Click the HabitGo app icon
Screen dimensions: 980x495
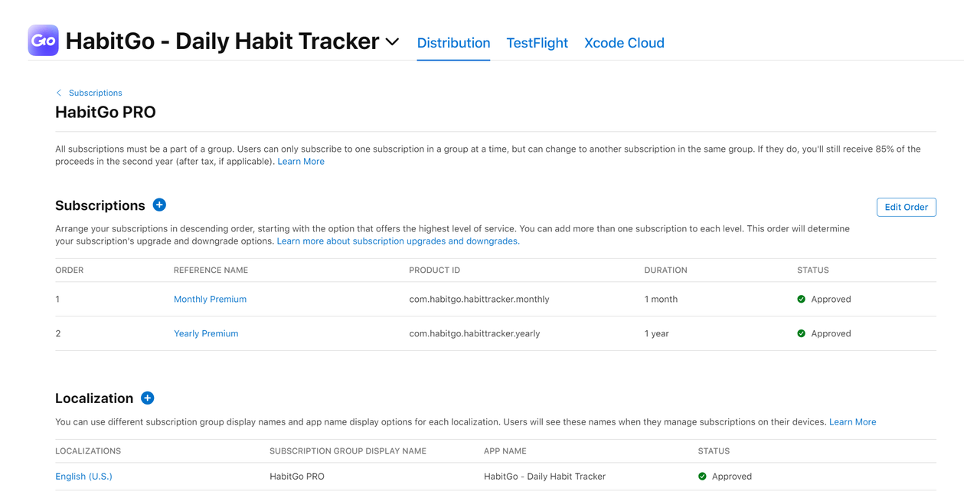click(43, 41)
